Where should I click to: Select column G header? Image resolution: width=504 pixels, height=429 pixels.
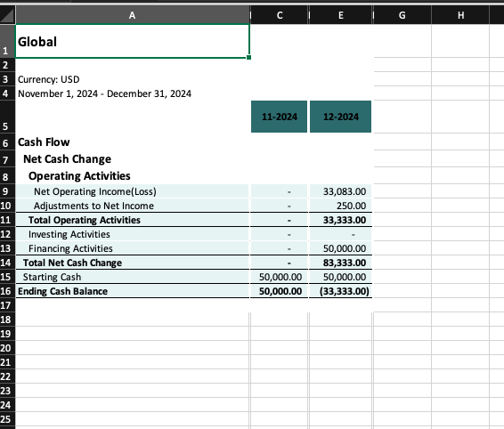[x=402, y=15]
